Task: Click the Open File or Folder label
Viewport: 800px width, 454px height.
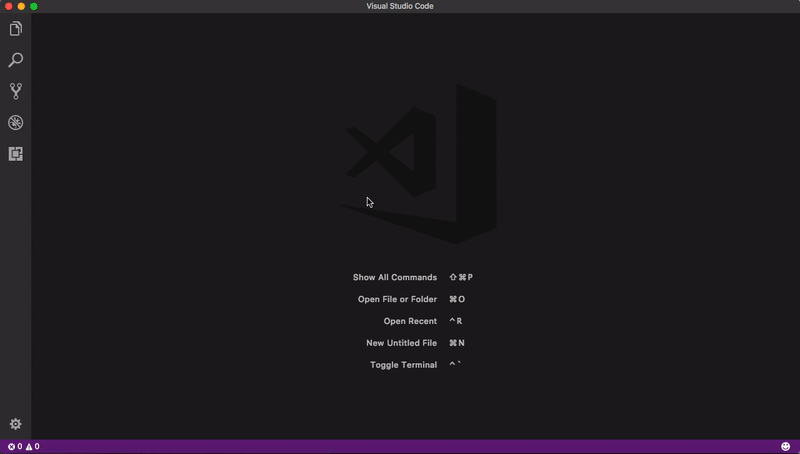Action: coord(397,299)
